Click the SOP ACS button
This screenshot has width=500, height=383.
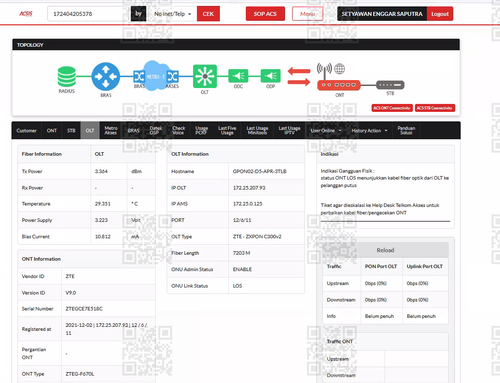265,14
